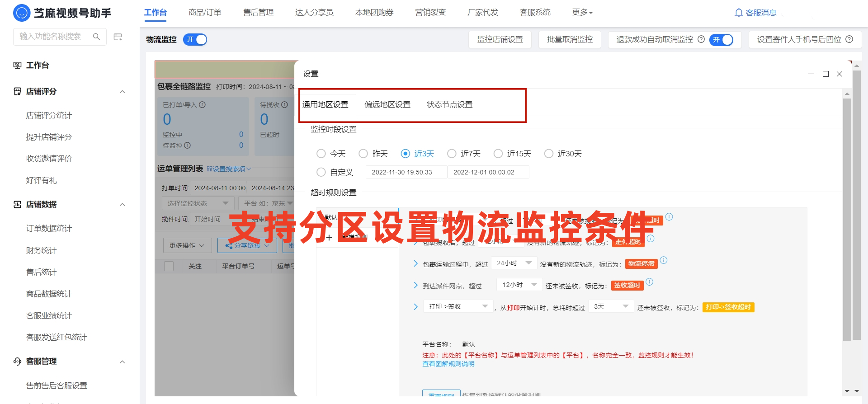Viewport: 868px width, 404px height.
Task: Click the 店铺数据 chart icon
Action: 18,204
